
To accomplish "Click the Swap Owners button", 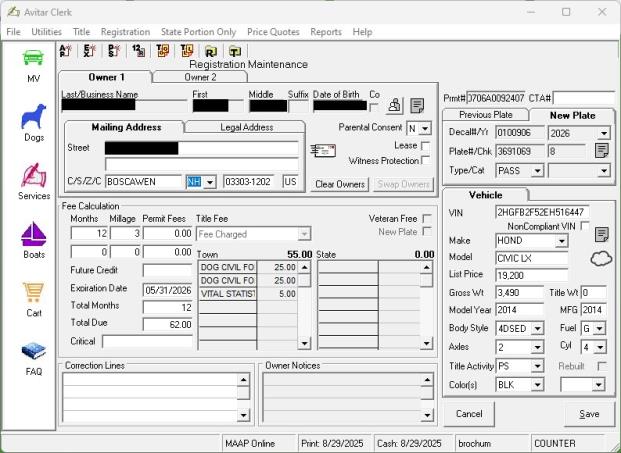I will click(404, 185).
